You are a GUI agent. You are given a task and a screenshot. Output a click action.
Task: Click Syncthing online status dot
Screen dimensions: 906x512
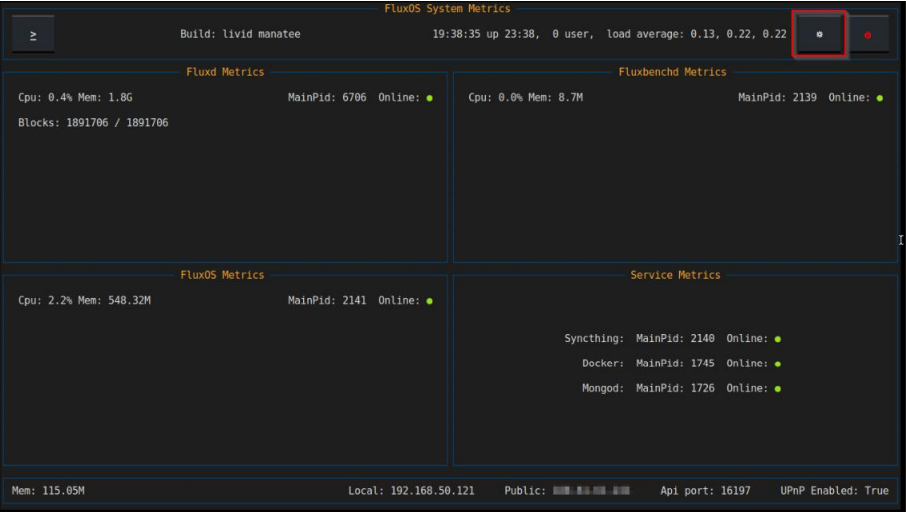777,339
